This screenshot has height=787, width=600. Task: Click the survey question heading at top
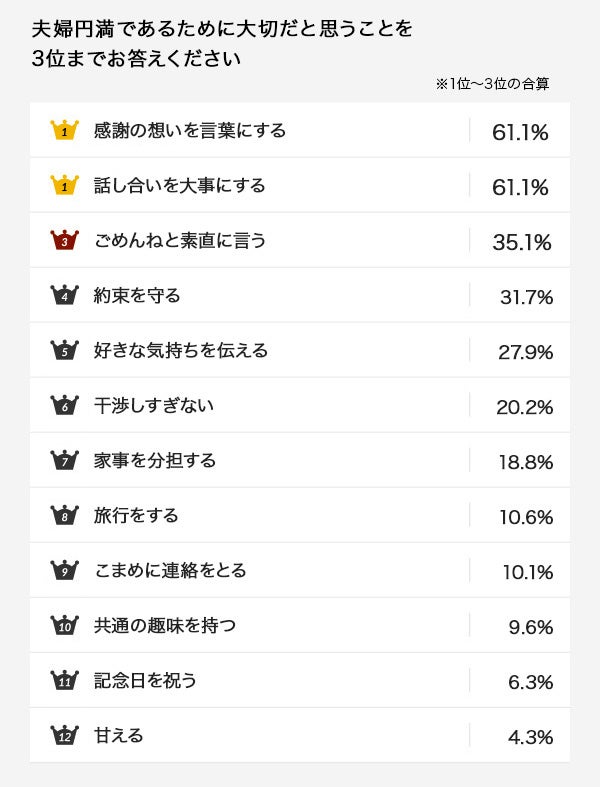pos(222,42)
